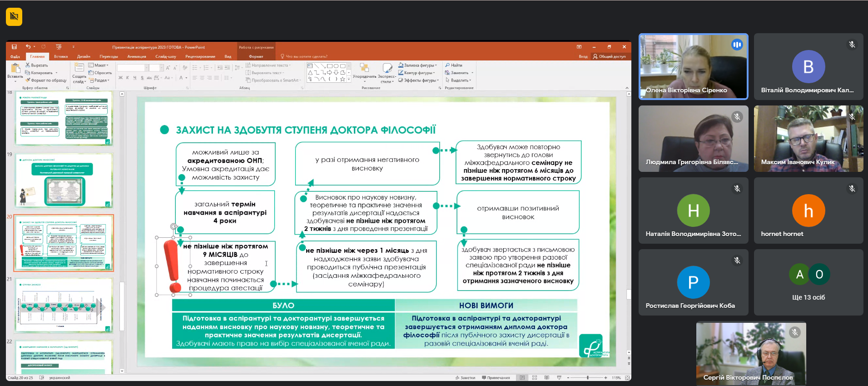Screen dimensions: 868x386
Task: Click Олена Вікторівна Сіренко video tile
Action: pyautogui.click(x=693, y=66)
